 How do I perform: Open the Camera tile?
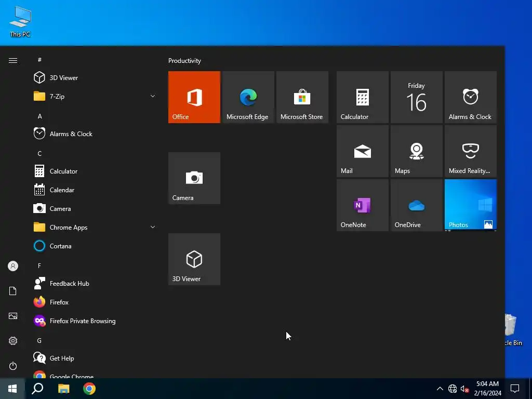(194, 178)
